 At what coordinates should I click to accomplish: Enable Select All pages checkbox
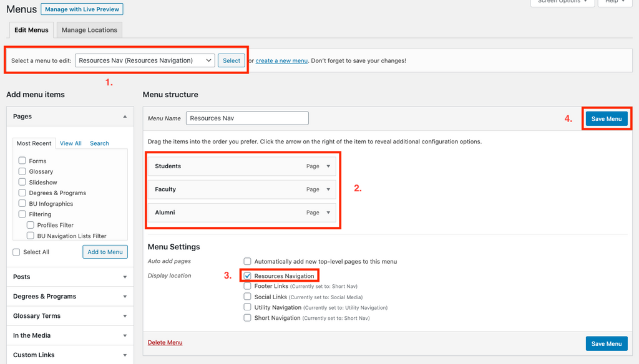point(17,252)
